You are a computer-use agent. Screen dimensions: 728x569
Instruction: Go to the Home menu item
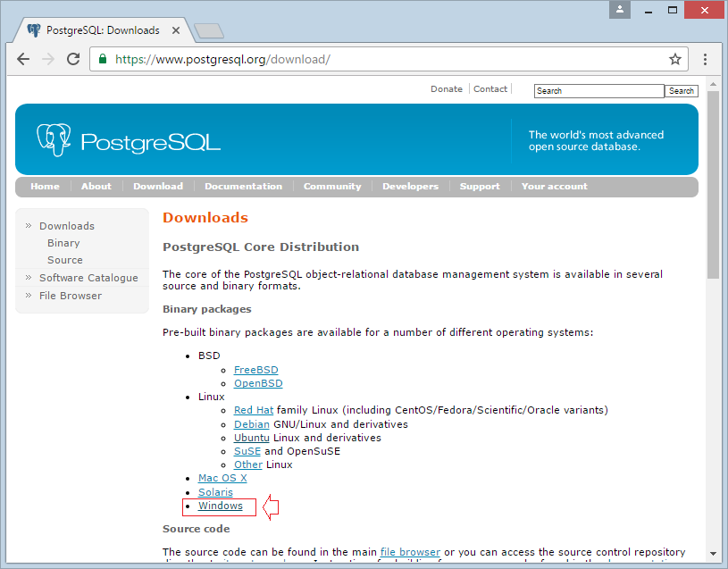coord(45,186)
